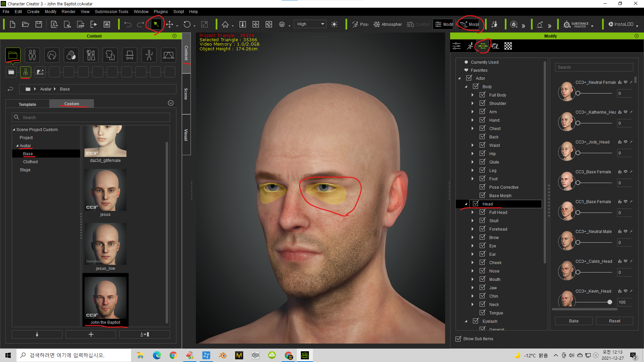Click the Undo arrow icon
Screen dimensions: 644x362
[128, 24]
